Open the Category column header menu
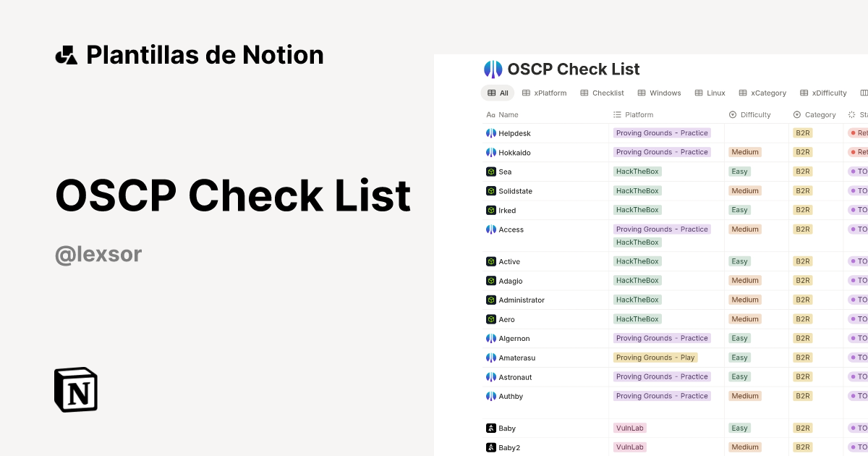868x456 pixels. coord(818,114)
